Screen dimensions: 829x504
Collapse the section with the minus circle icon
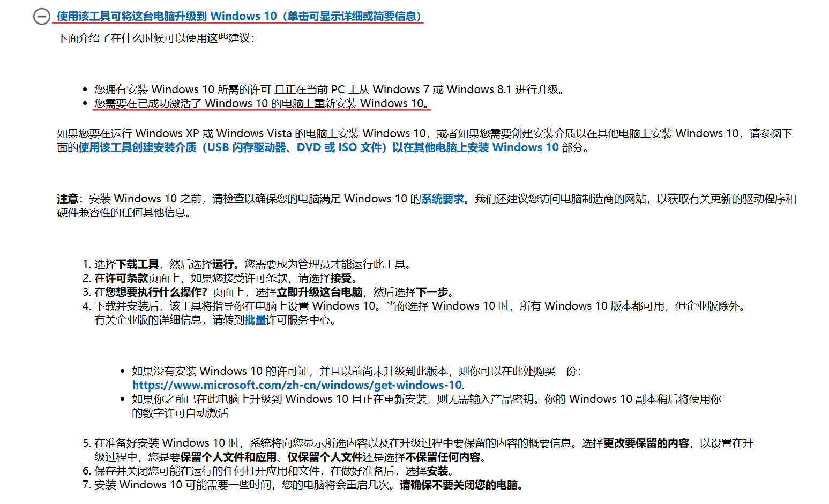click(x=41, y=17)
